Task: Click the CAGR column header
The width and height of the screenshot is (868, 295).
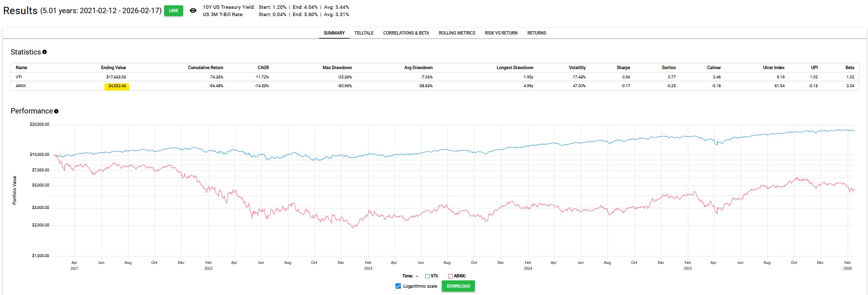Action: (263, 68)
